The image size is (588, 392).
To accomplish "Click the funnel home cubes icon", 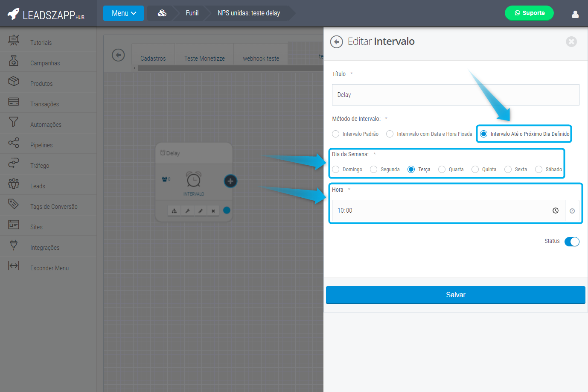I will pyautogui.click(x=162, y=13).
